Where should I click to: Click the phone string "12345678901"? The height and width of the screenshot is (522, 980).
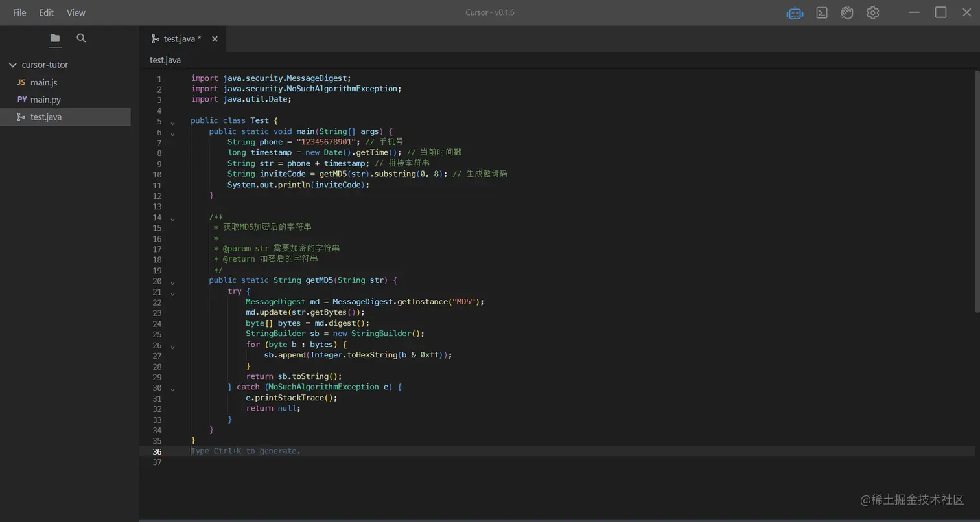pos(327,142)
